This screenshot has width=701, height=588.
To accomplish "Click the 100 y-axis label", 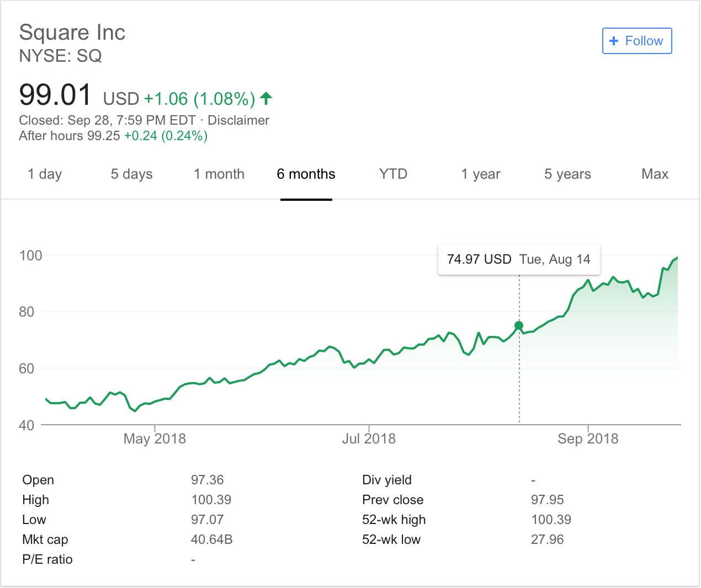I will 30,255.
